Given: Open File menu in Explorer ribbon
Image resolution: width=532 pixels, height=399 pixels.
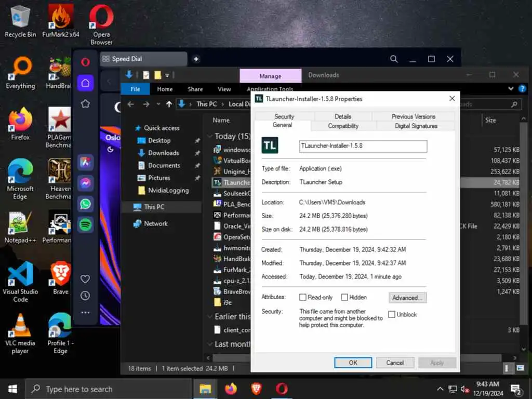Looking at the screenshot, I should [x=135, y=89].
